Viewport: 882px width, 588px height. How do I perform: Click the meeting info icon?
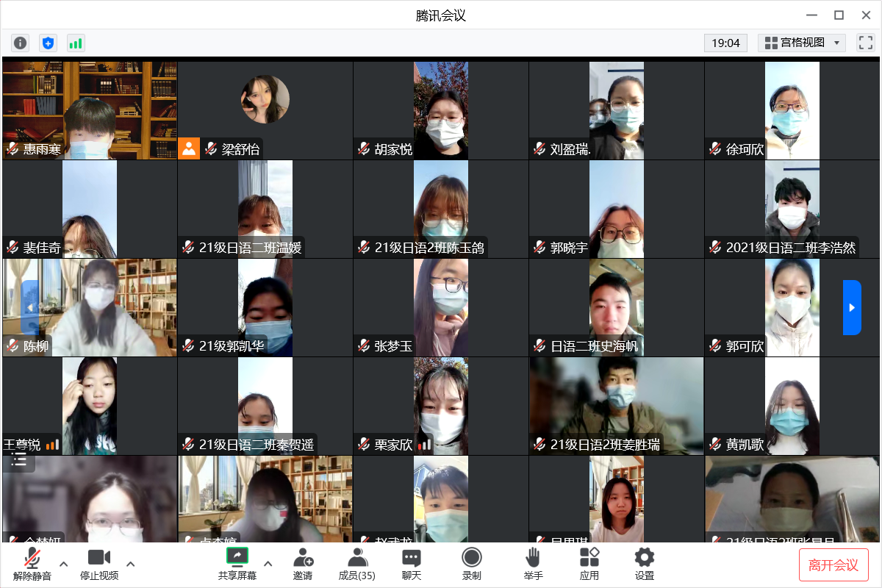coord(21,43)
